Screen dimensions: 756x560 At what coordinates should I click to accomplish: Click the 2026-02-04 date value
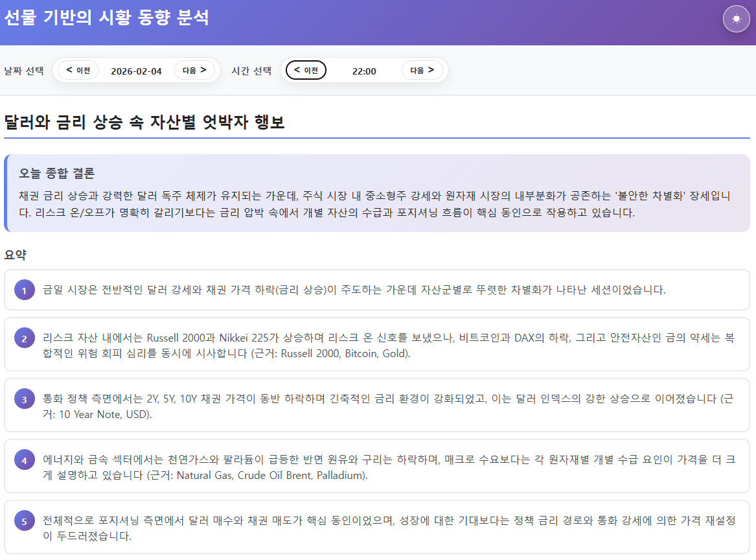[136, 71]
